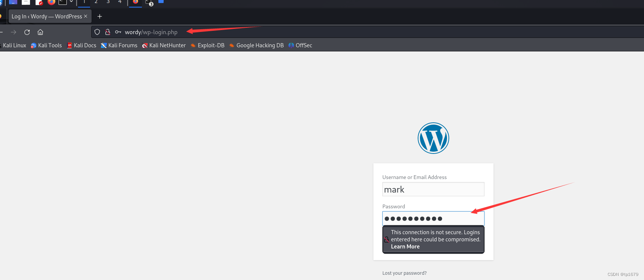Open the terminal launcher in the panel
The image size is (644, 280).
(63, 2)
